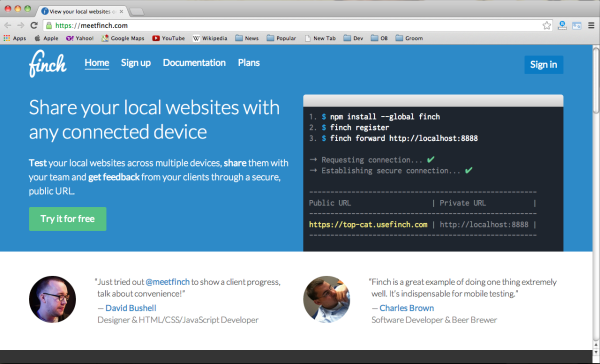Image resolution: width=600 pixels, height=364 pixels.
Task: Click the Try it for free button
Action: (x=68, y=219)
